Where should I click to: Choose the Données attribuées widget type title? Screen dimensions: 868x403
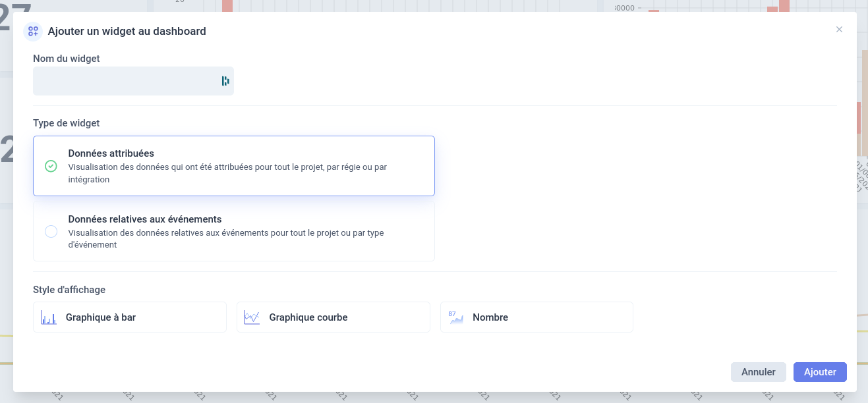tap(111, 153)
